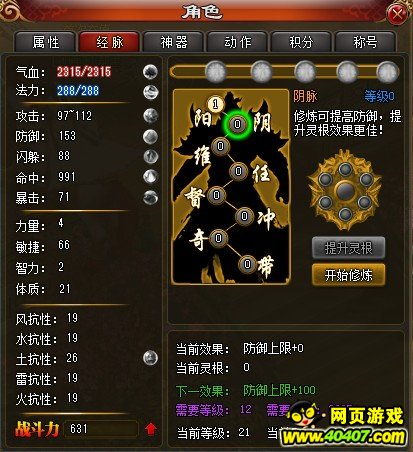Click the orb icon beside 暴击
Screen dimensions: 413x452
(150, 197)
